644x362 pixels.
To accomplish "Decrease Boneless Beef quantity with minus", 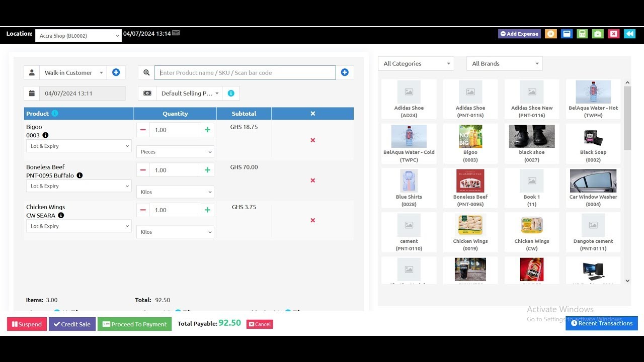I will click(143, 170).
